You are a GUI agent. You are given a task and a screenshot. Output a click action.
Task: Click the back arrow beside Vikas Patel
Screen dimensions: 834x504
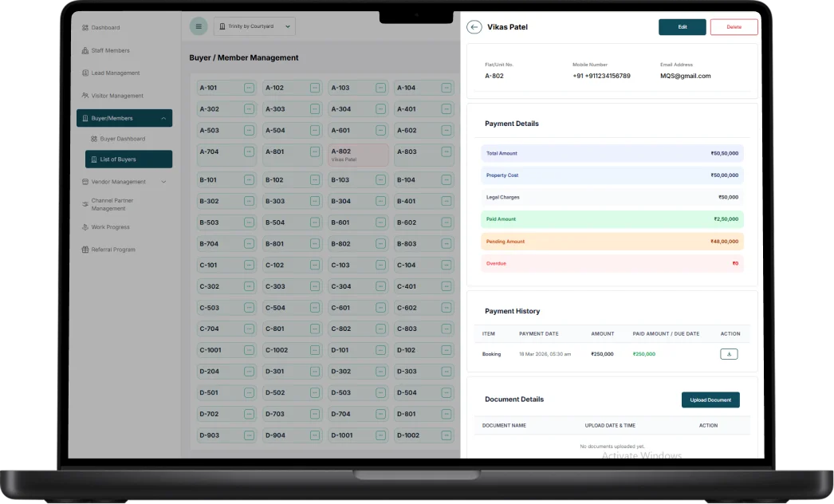pyautogui.click(x=474, y=26)
